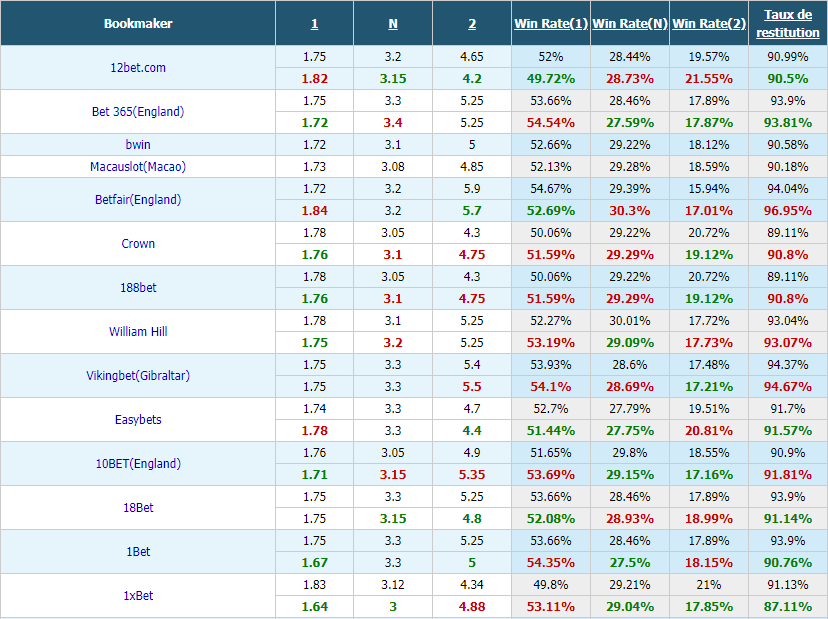Click 1xBet opening draw odds 3.12
Screen dimensions: 828x619
(x=393, y=585)
